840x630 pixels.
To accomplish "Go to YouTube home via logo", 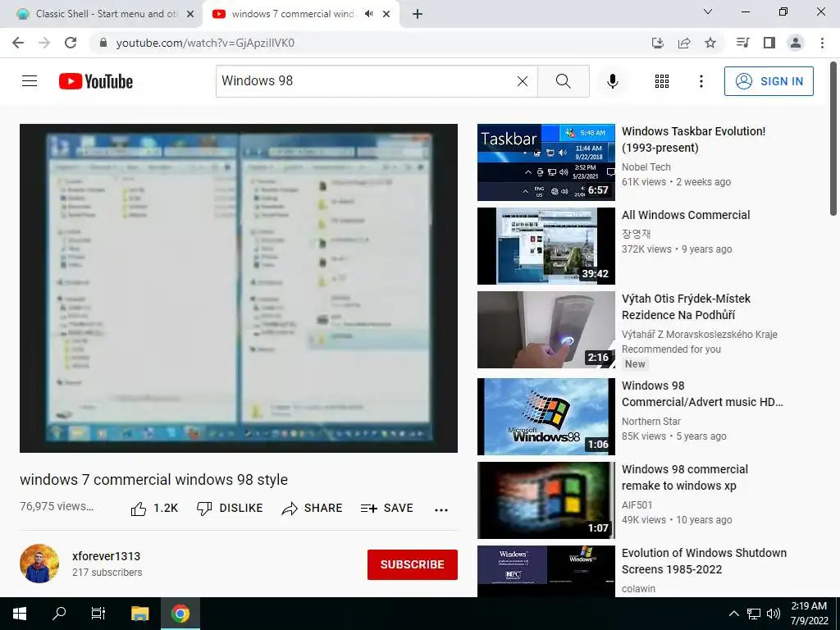I will pos(96,81).
